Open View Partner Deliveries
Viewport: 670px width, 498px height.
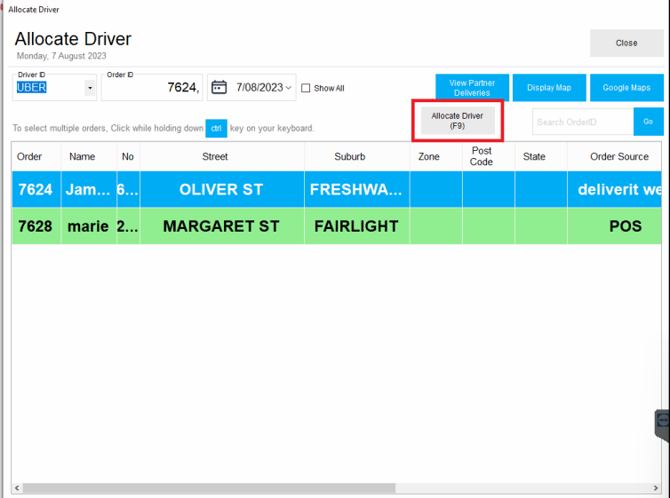471,88
